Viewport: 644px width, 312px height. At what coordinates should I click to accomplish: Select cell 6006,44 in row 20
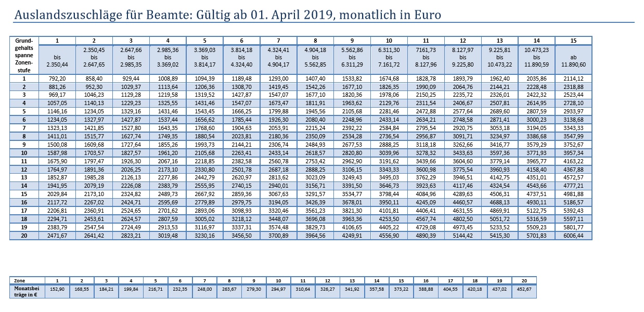click(573, 236)
